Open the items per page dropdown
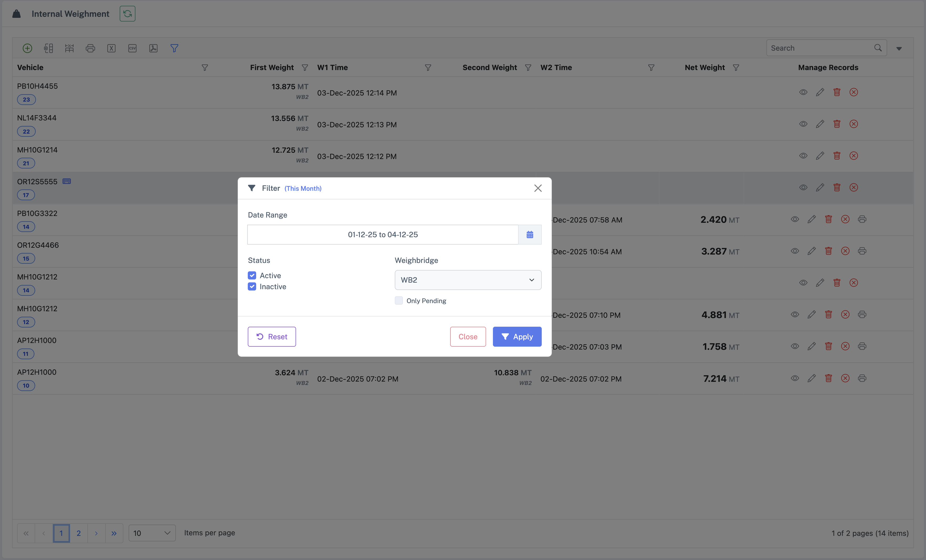The width and height of the screenshot is (926, 560). pos(152,533)
